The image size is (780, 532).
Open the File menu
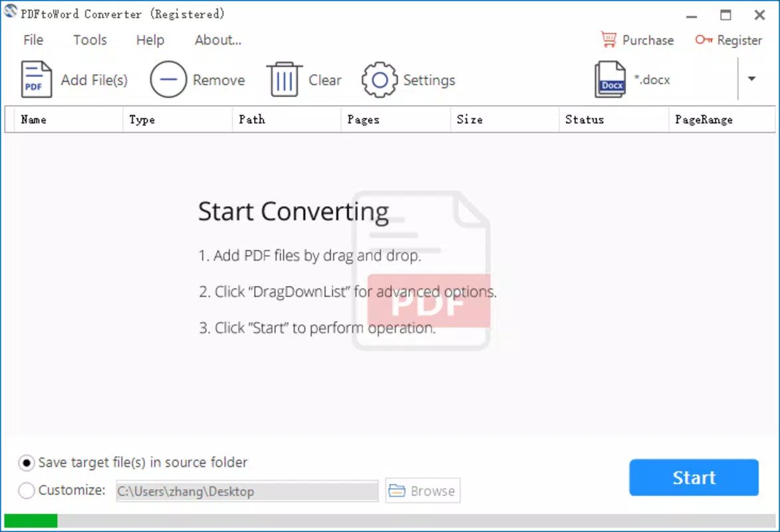point(33,40)
